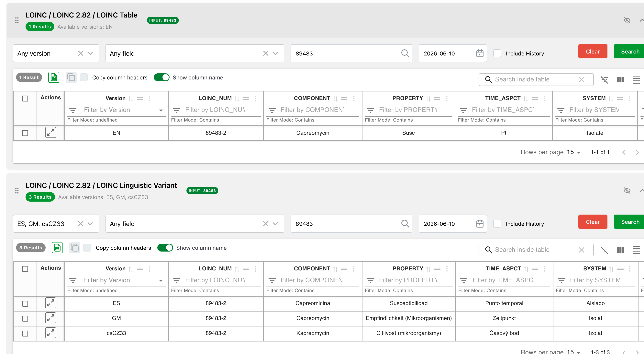
Task: Show/hide columns icon in Linguistic Variant toolbar
Action: 620,250
